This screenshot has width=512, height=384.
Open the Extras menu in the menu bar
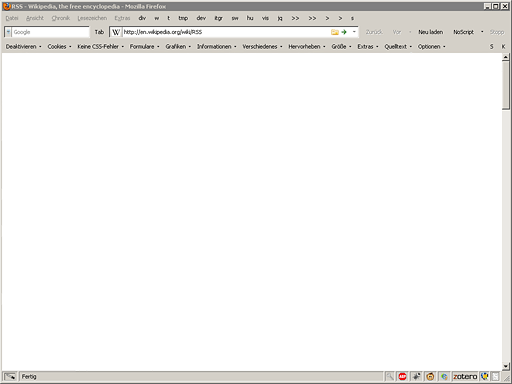(x=122, y=18)
